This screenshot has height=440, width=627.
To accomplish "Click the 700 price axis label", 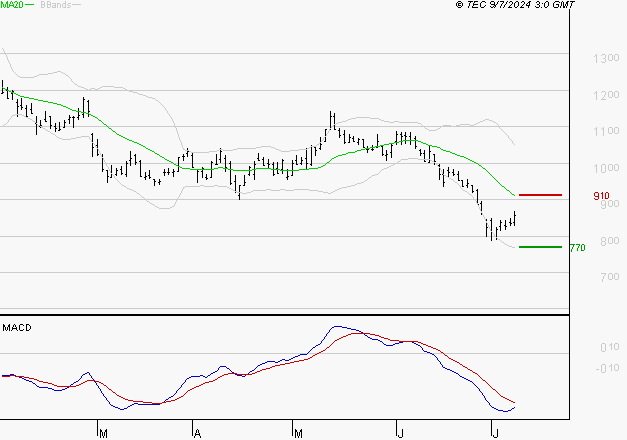I will pos(609,277).
